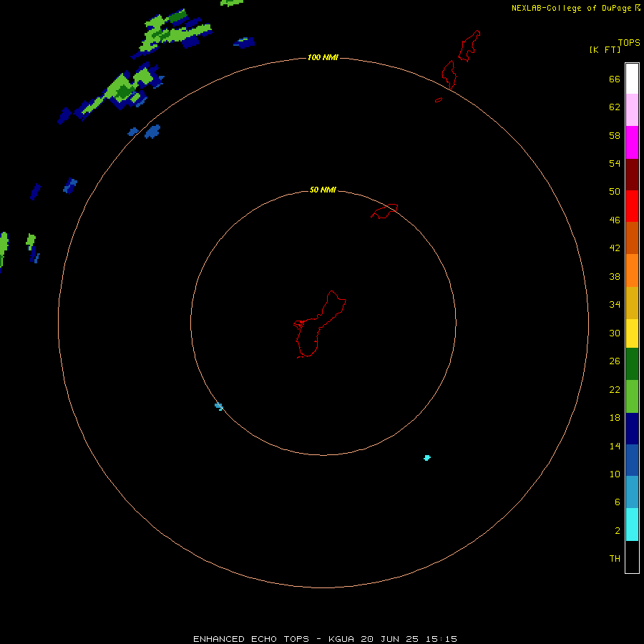644x644 pixels.
Task: Click the legend value 66
Action: tap(615, 79)
